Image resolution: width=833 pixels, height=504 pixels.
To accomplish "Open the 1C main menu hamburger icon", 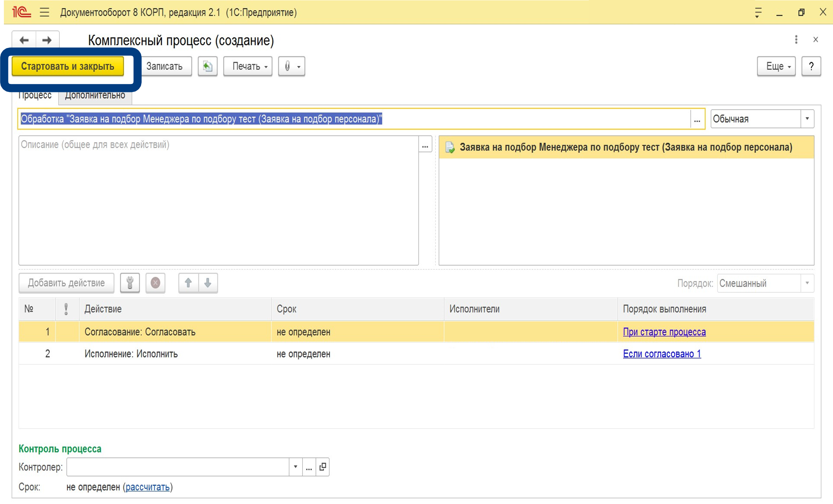I will click(44, 13).
